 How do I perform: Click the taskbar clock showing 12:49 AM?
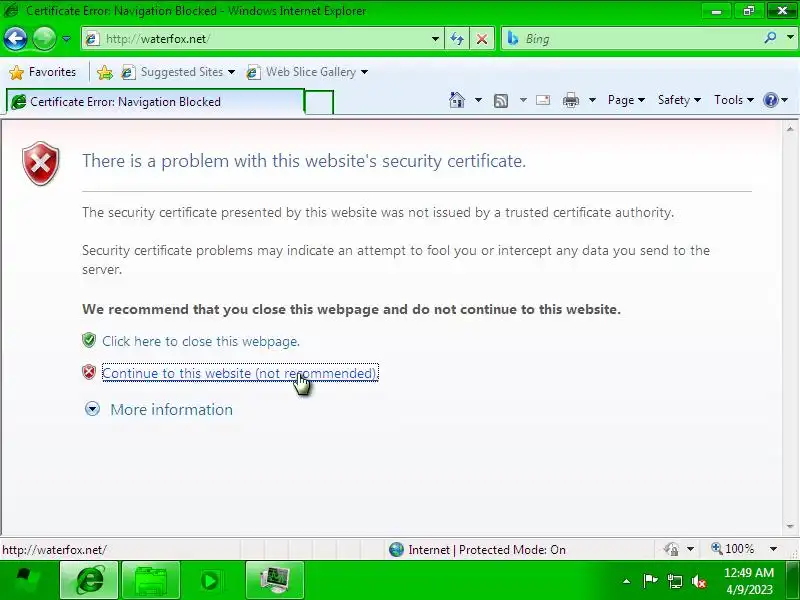(748, 581)
